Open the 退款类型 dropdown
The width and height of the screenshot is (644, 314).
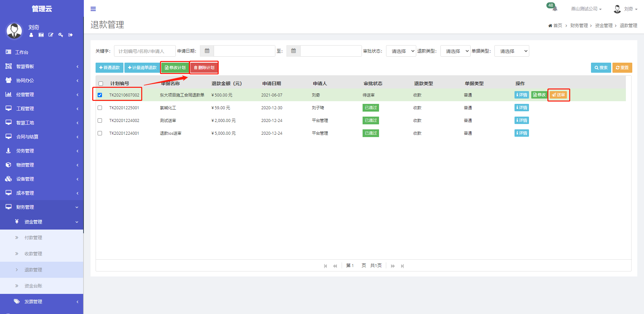point(455,51)
